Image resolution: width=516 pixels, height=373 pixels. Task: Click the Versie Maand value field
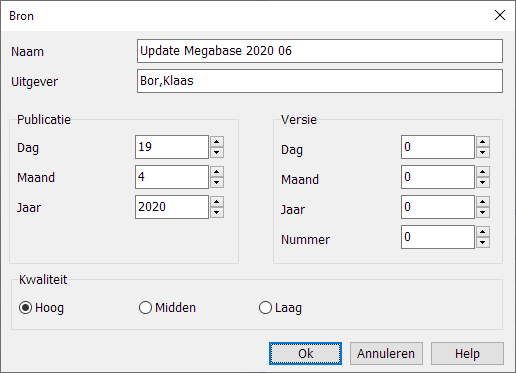pos(438,177)
